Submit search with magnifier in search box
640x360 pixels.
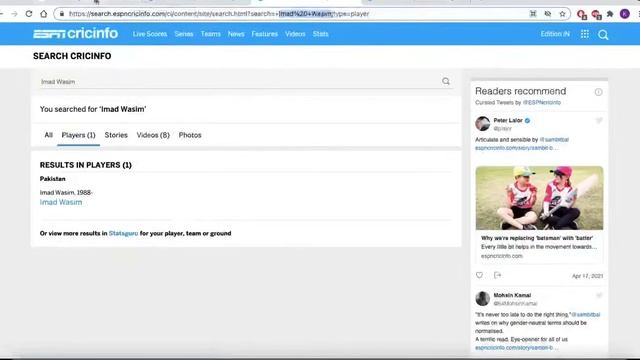coord(446,82)
